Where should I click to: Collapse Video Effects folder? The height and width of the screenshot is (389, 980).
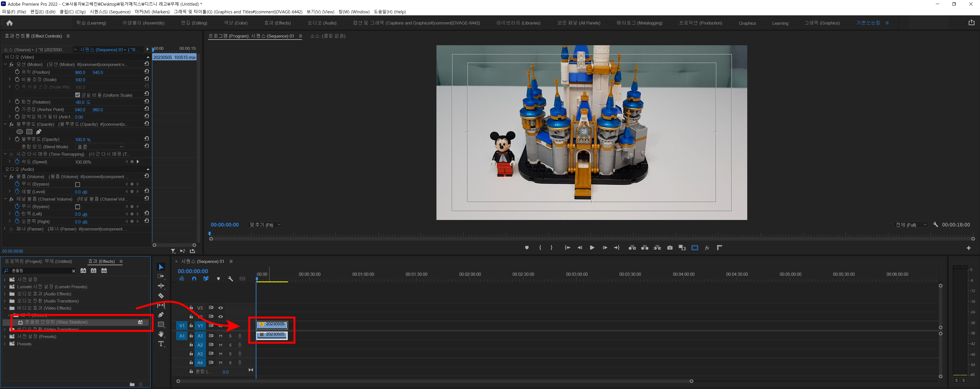coord(5,308)
